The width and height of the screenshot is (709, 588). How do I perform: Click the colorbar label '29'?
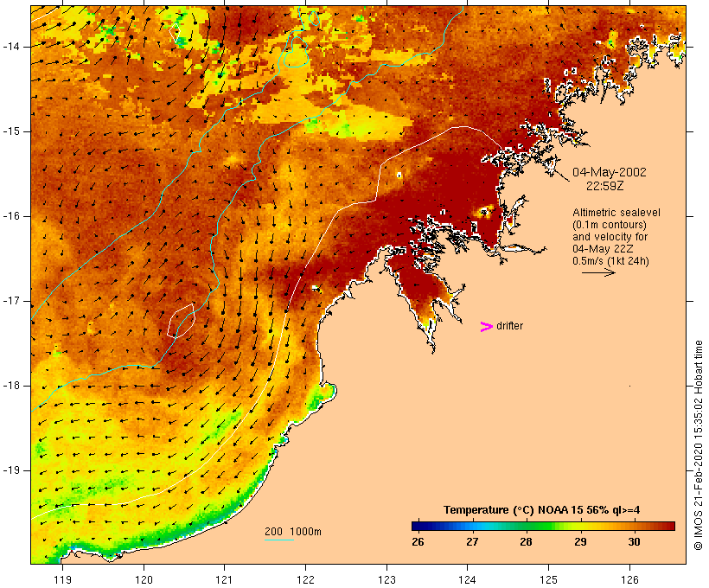tap(580, 542)
